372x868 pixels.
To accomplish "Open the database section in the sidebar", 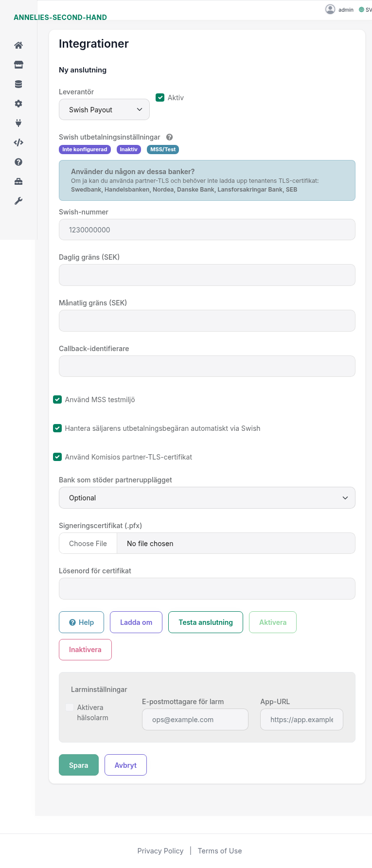I will click(18, 84).
